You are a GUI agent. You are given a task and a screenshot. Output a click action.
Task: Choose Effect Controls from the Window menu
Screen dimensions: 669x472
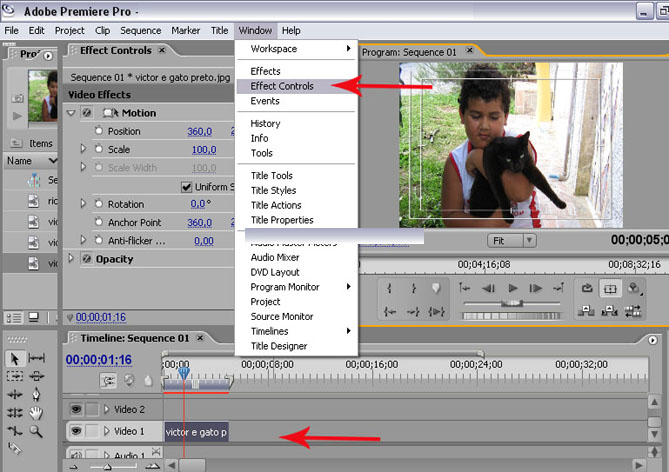281,86
